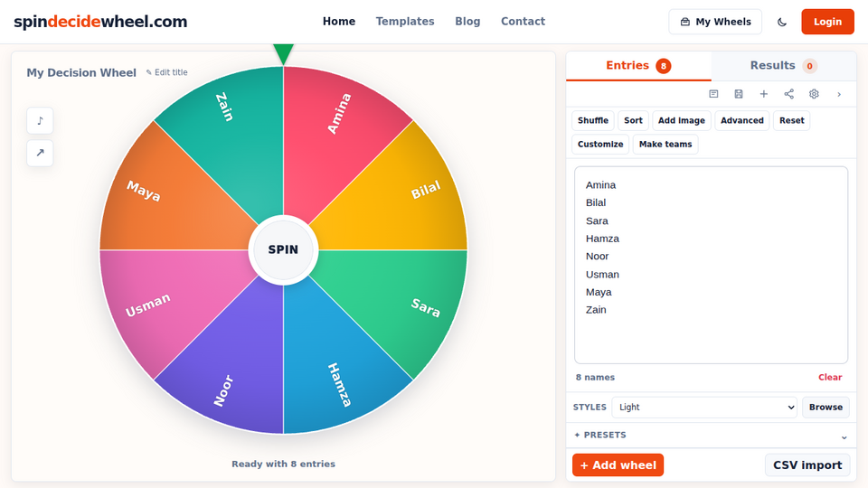868x488 pixels.
Task: Open the Customize options
Action: 600,145
